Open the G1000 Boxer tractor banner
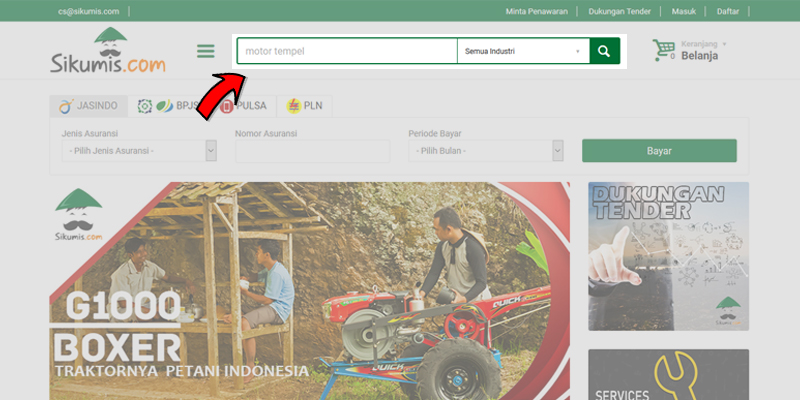 point(310,291)
